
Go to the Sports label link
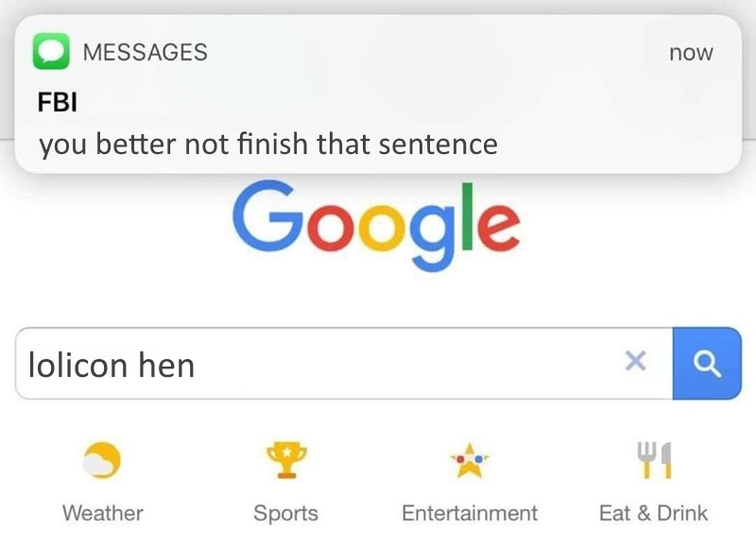tap(285, 513)
